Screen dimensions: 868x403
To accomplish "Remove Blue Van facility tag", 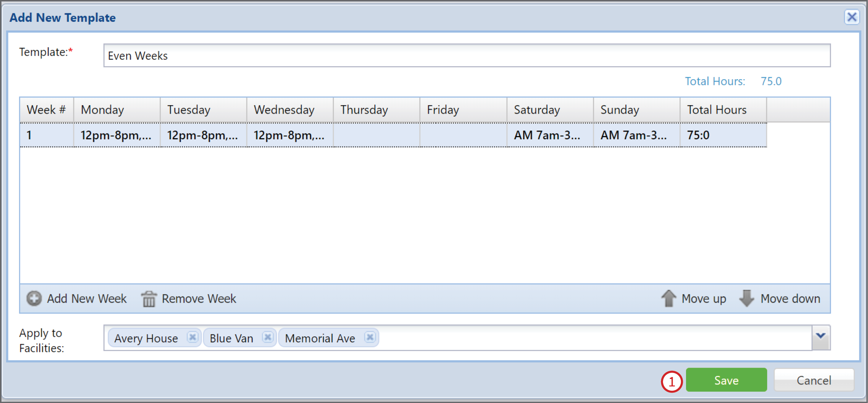I will pos(268,337).
